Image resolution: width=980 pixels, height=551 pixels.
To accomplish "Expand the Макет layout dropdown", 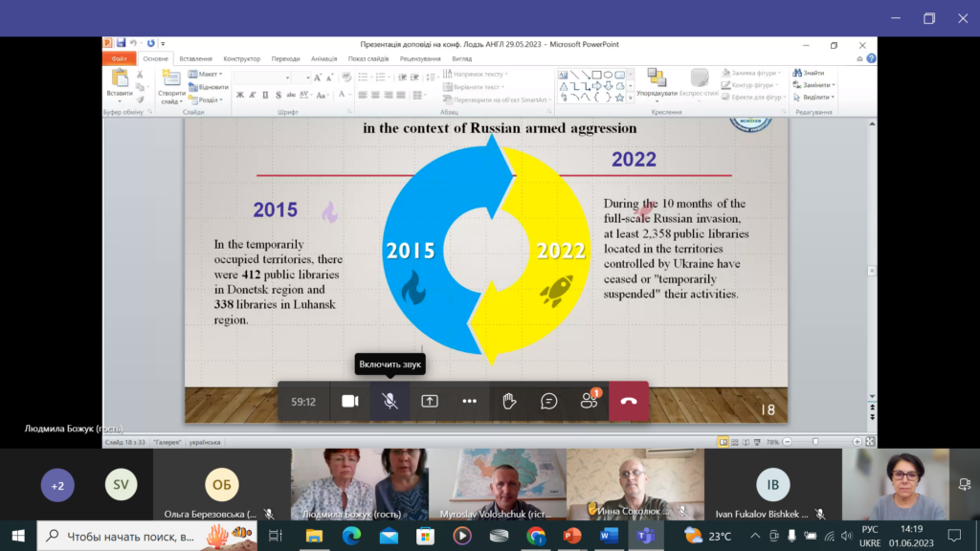I will (x=208, y=74).
